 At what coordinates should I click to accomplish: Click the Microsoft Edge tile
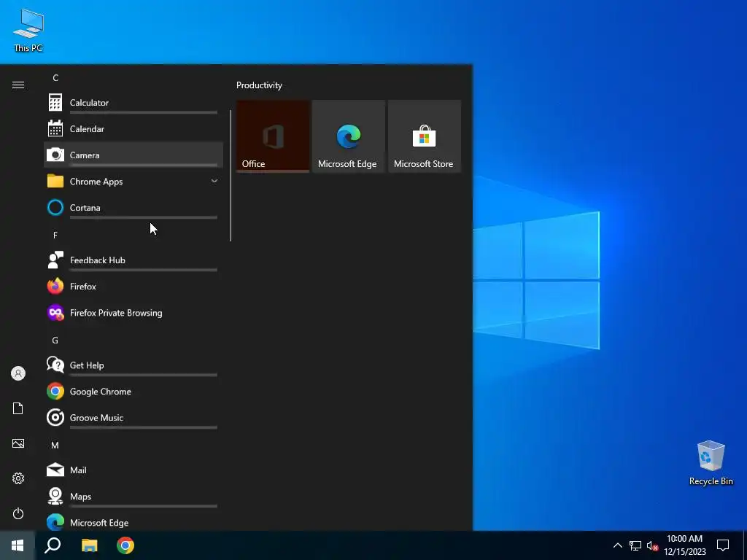tap(348, 136)
